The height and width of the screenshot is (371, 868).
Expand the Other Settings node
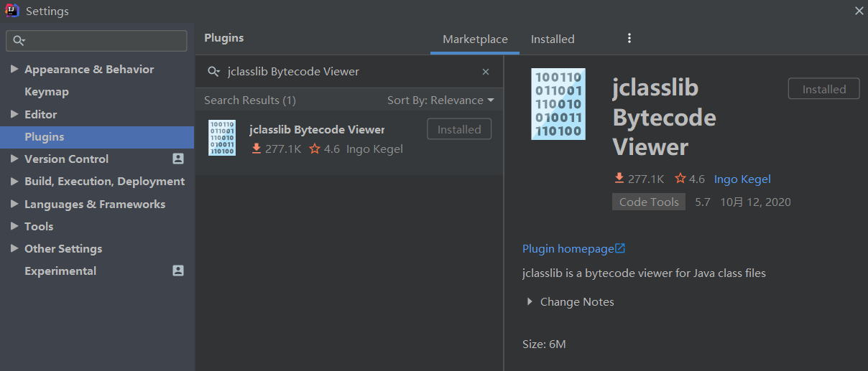coord(14,248)
